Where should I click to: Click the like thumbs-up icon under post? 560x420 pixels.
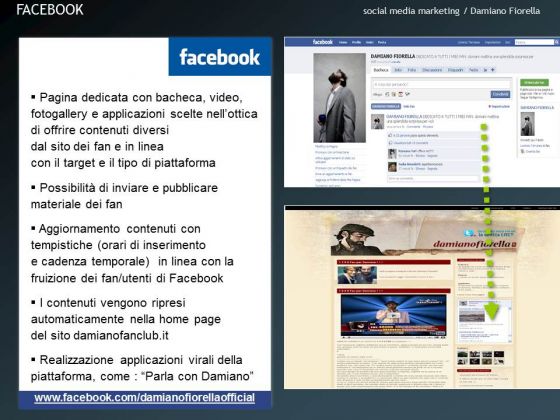(x=390, y=135)
